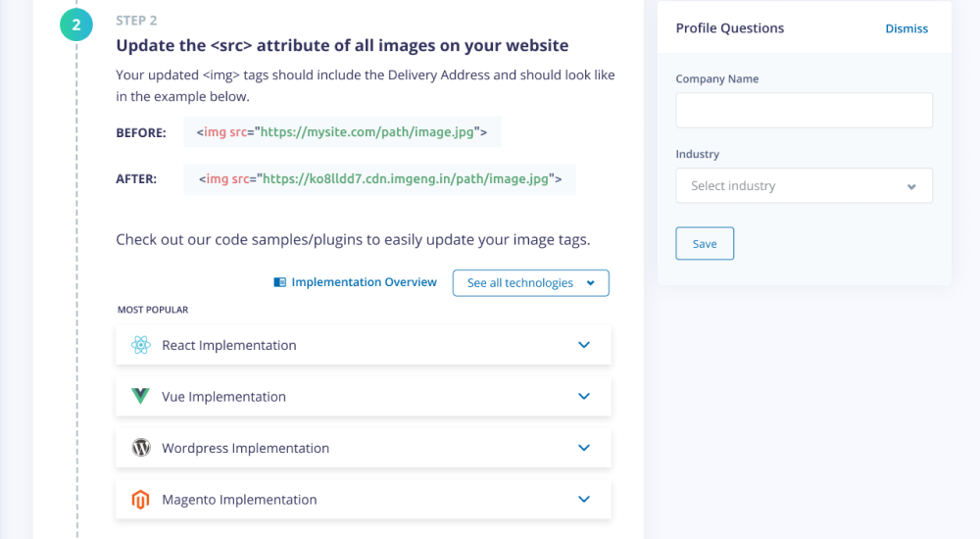Select the AFTER img tag code snippet
Image resolution: width=980 pixels, height=539 pixels.
[x=379, y=178]
